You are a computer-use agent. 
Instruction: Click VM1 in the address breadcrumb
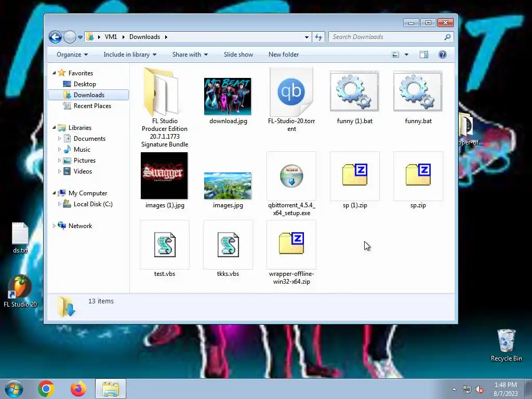pyautogui.click(x=111, y=37)
